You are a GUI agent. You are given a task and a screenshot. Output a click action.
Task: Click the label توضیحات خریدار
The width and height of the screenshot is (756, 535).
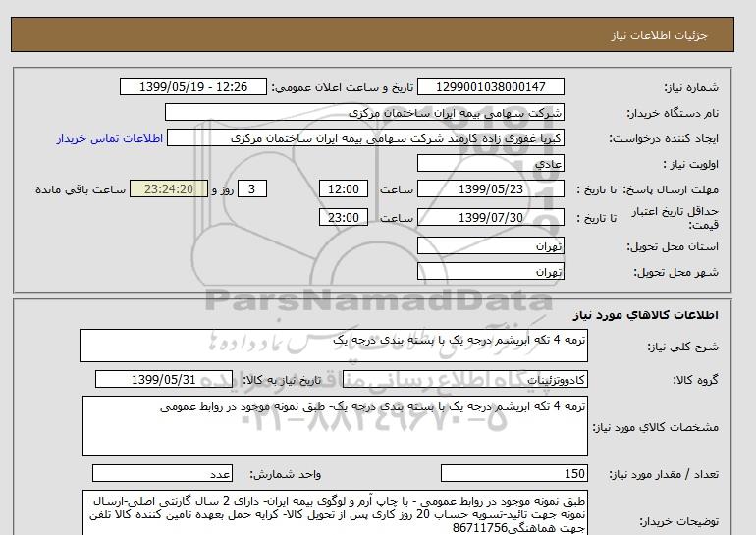[x=678, y=521]
